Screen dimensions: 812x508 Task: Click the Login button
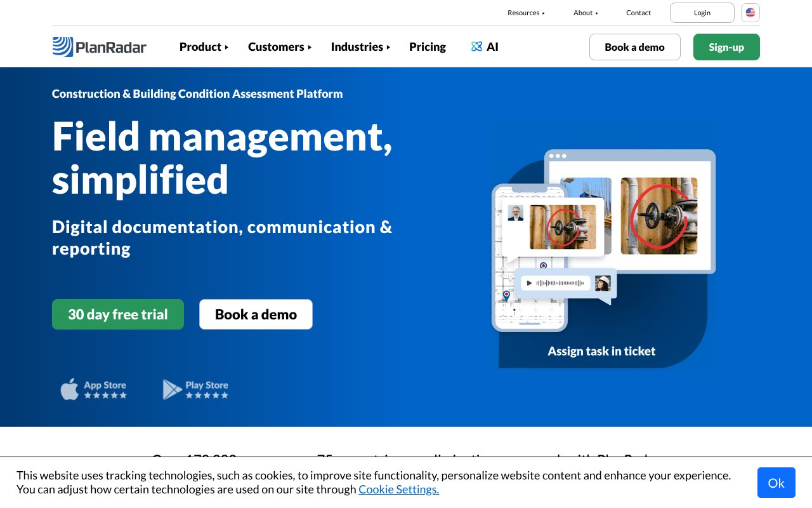[x=702, y=13]
